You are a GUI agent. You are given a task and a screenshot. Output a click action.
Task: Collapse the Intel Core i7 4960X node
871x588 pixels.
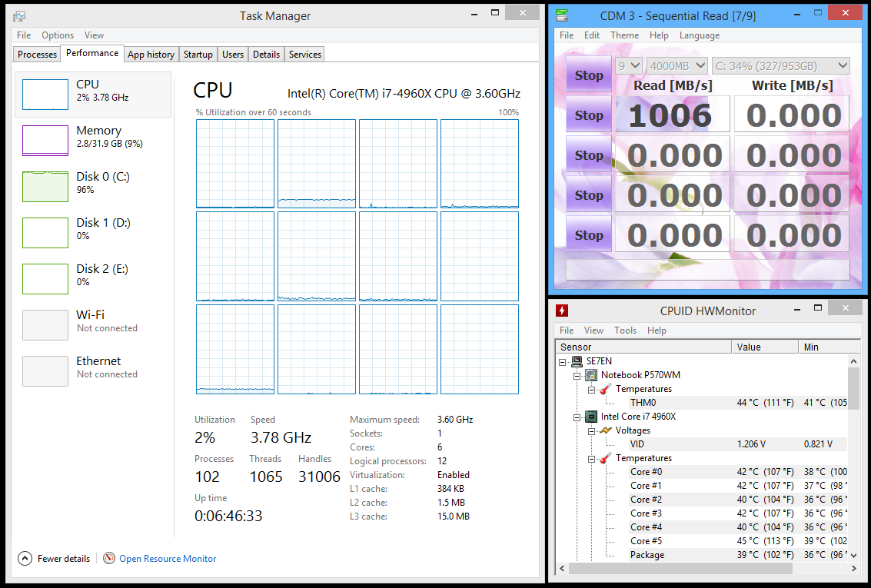(577, 417)
